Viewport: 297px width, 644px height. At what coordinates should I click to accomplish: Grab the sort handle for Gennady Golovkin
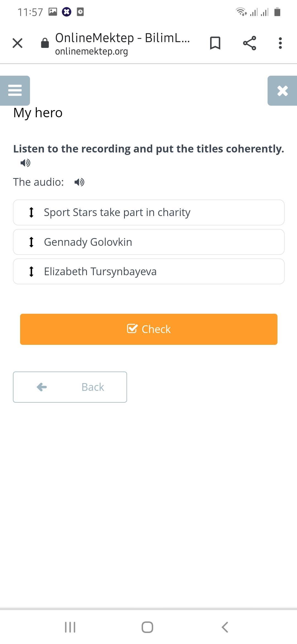click(31, 242)
